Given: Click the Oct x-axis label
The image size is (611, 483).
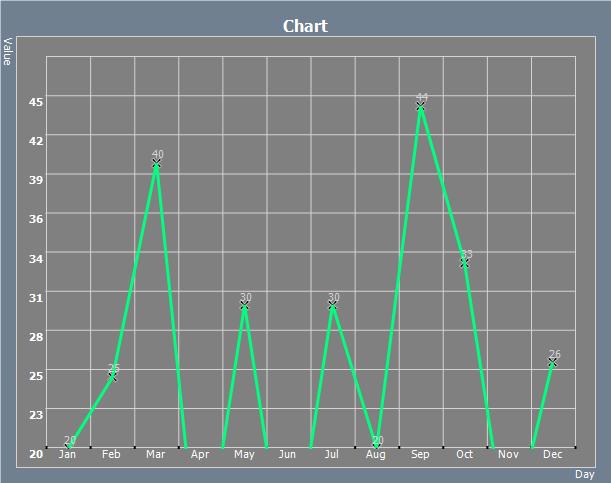Looking at the screenshot, I should point(464,454).
